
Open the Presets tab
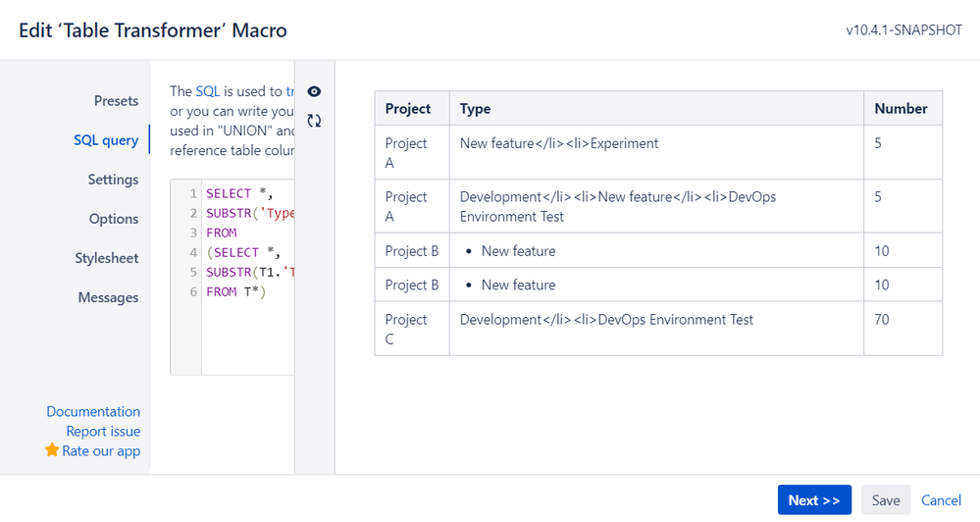point(116,101)
